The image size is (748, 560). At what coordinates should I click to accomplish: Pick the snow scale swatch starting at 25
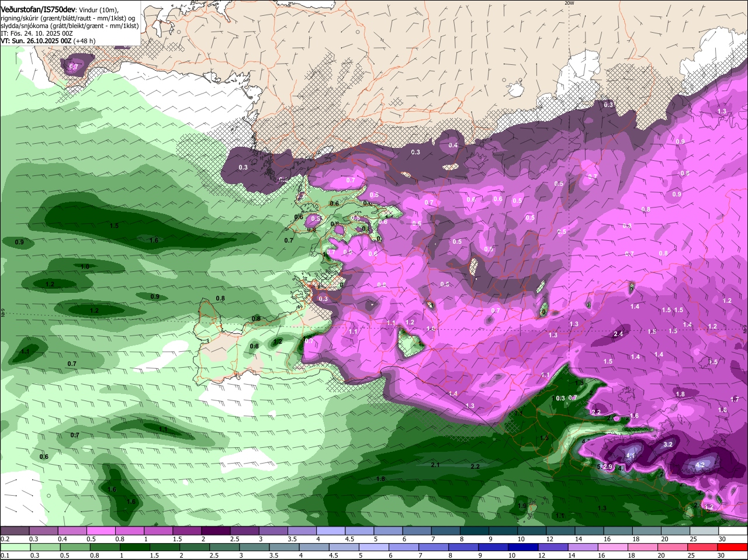(x=703, y=530)
